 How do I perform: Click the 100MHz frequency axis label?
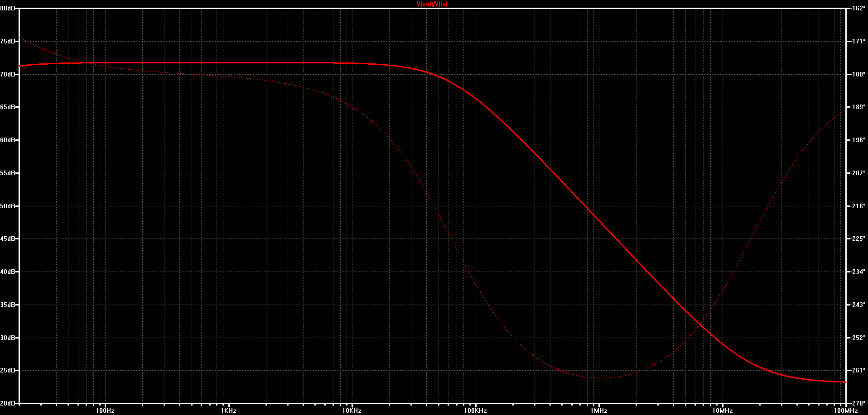point(845,410)
